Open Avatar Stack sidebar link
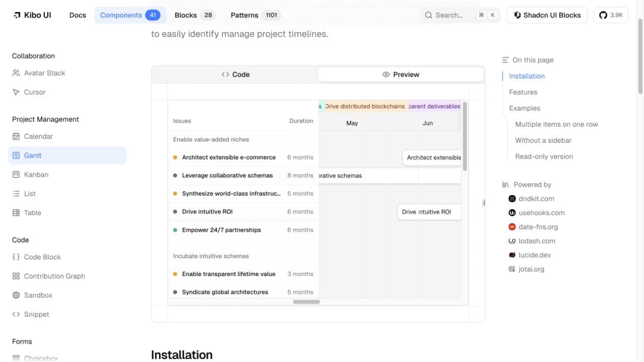The width and height of the screenshot is (644, 362). point(67,73)
